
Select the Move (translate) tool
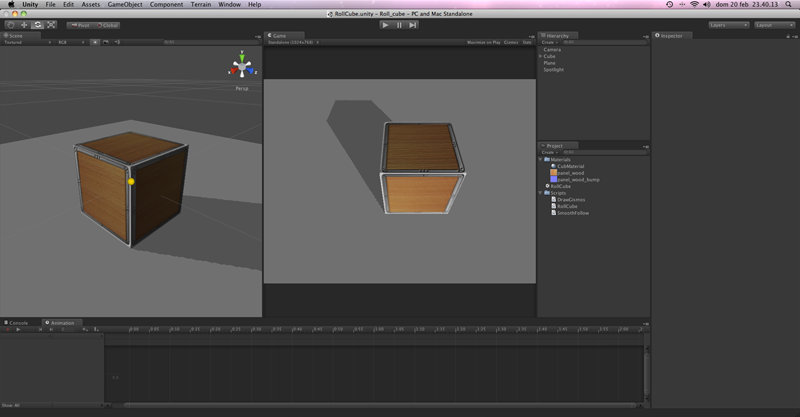[x=24, y=25]
